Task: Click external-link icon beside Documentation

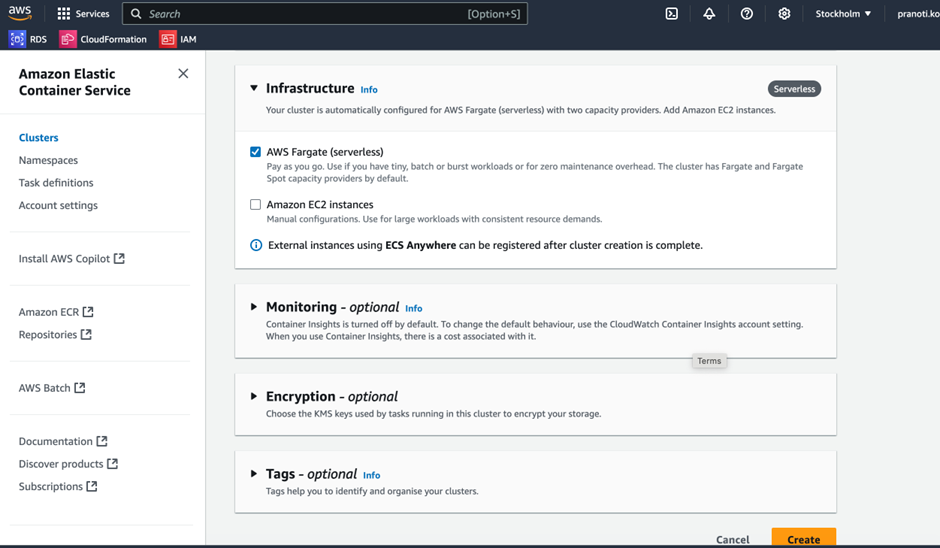Action: point(102,441)
